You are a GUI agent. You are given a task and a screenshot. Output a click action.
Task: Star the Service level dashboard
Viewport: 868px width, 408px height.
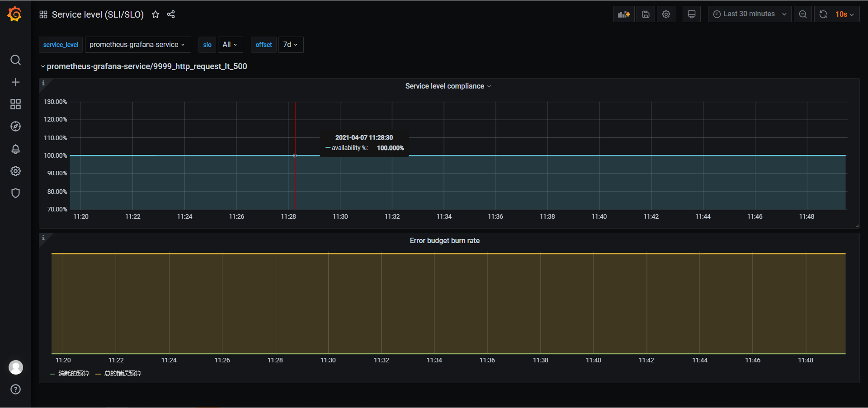(x=156, y=14)
